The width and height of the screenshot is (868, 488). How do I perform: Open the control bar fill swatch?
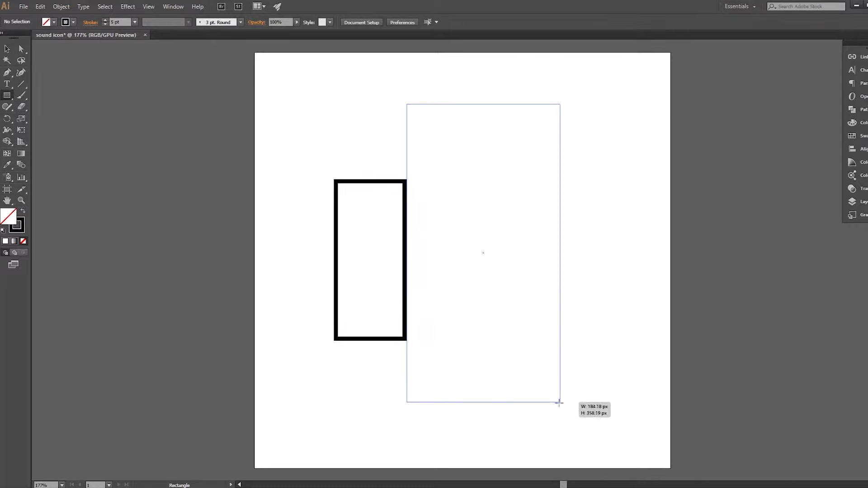click(x=46, y=22)
